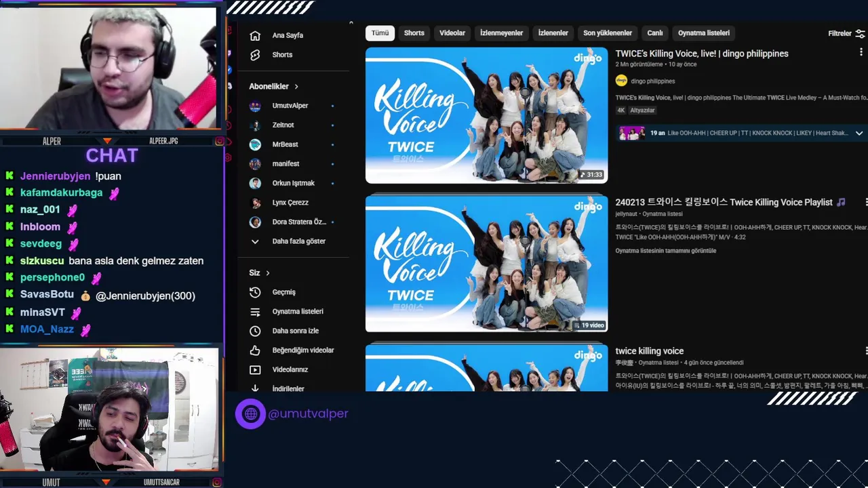The image size is (868, 488).
Task: Open the Videolarınız play icon
Action: click(x=255, y=370)
